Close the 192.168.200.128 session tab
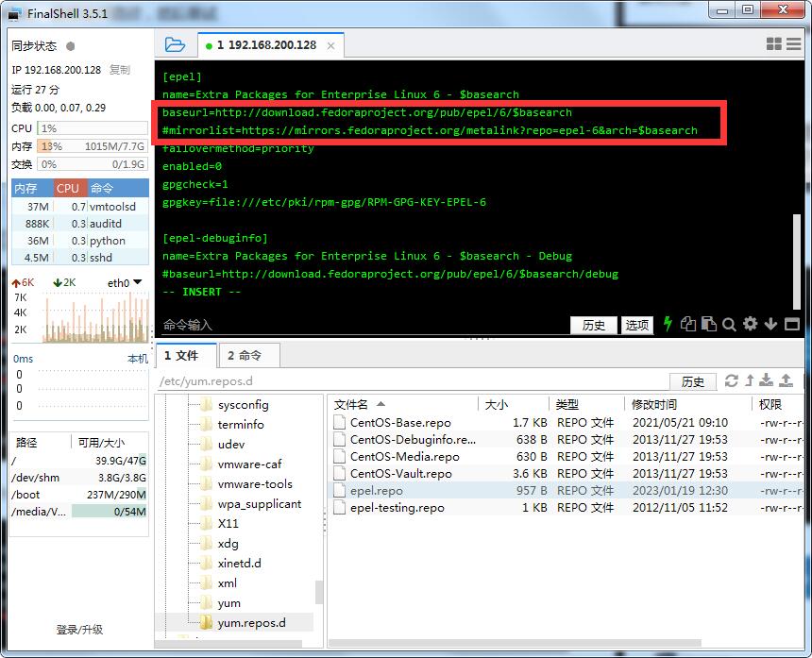The image size is (812, 658). pos(330,45)
